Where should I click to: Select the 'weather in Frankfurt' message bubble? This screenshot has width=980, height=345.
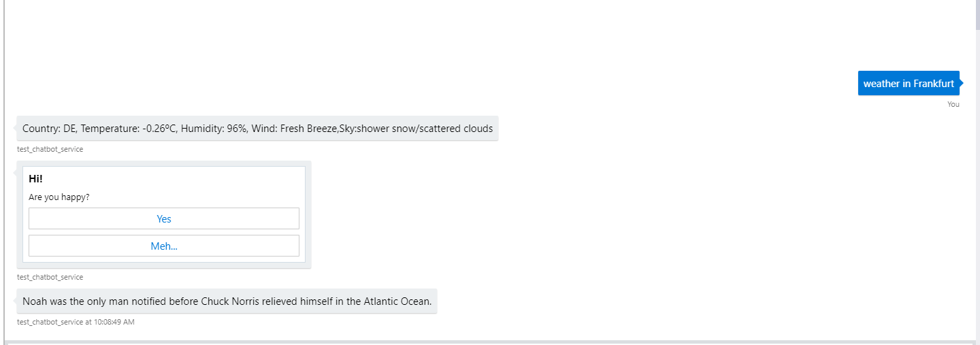pos(908,83)
